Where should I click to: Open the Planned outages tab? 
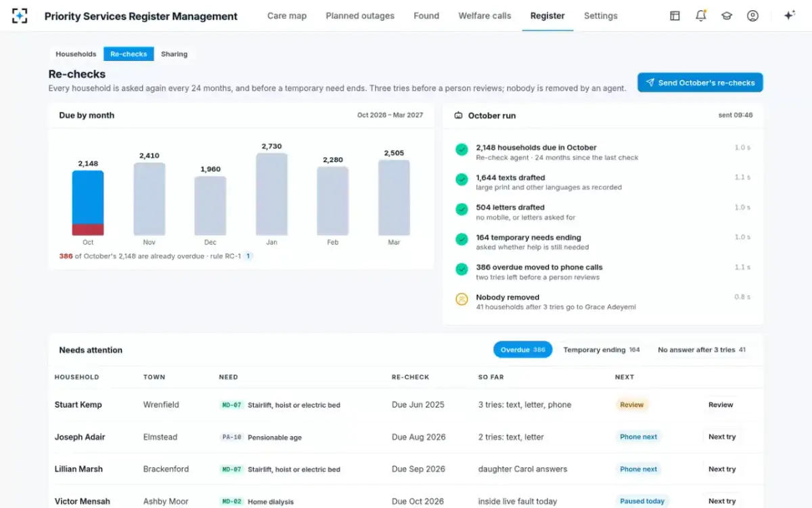(x=360, y=16)
